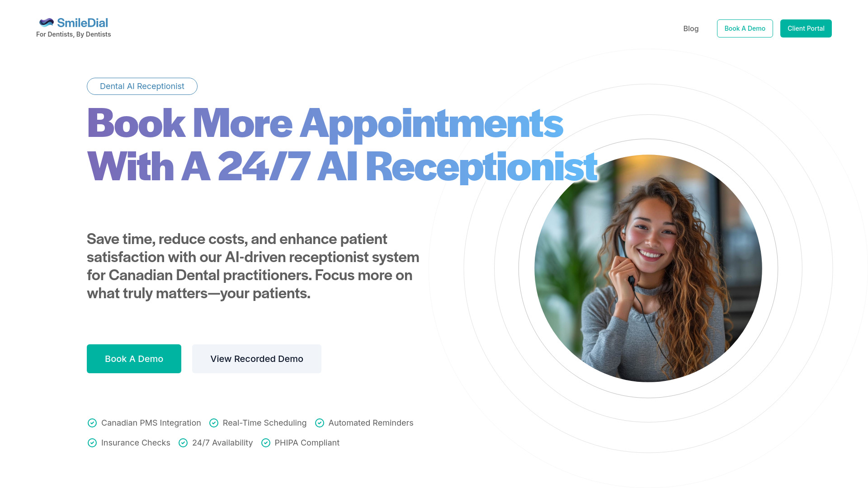This screenshot has height=488, width=868.
Task: Click the View Recorded Demo button
Action: point(256,358)
